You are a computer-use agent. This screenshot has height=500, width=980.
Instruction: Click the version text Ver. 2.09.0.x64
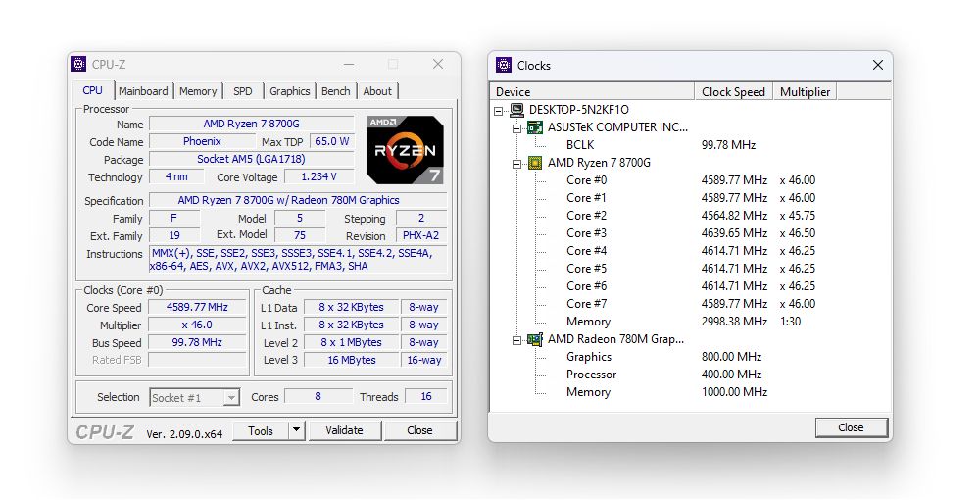coord(184,433)
